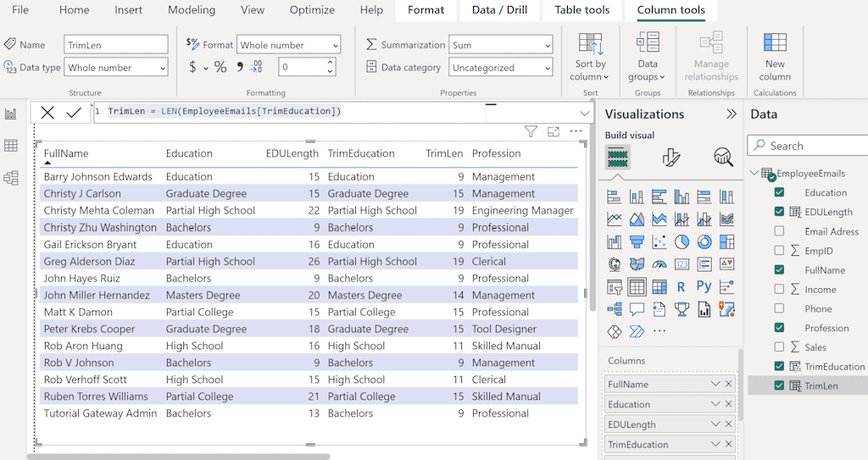Image resolution: width=868 pixels, height=460 pixels.
Task: Check the Sales field checkbox
Action: click(779, 347)
